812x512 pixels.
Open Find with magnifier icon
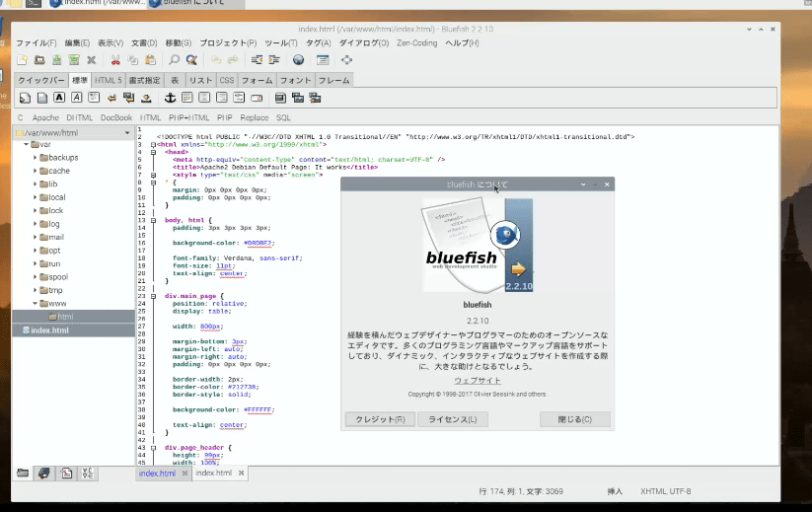[x=174, y=60]
